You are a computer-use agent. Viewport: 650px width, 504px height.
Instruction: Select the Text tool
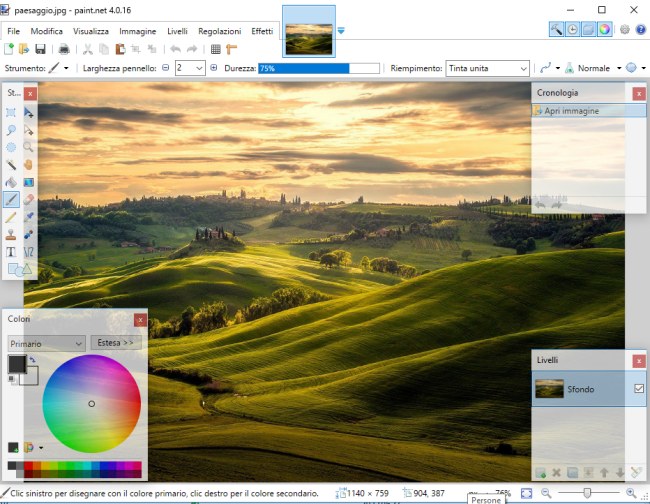pyautogui.click(x=11, y=252)
